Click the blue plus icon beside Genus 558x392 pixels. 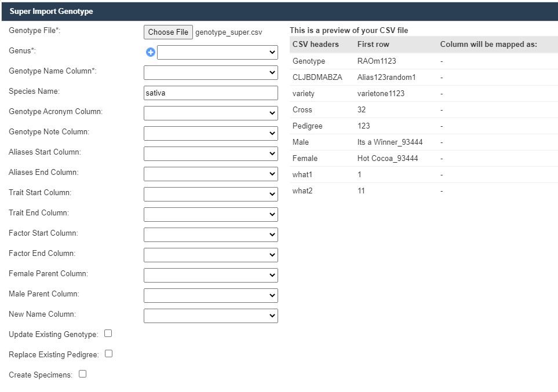[x=151, y=53]
